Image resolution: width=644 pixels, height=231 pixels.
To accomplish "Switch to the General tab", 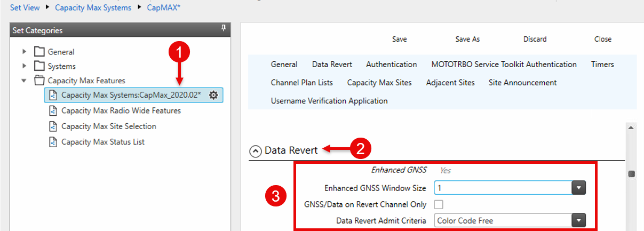I will click(x=284, y=64).
